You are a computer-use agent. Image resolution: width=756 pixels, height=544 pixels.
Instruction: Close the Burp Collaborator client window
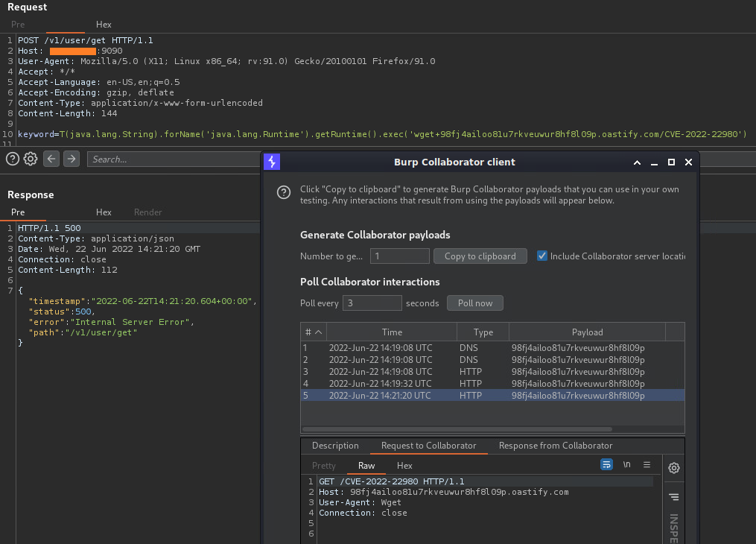pos(688,162)
